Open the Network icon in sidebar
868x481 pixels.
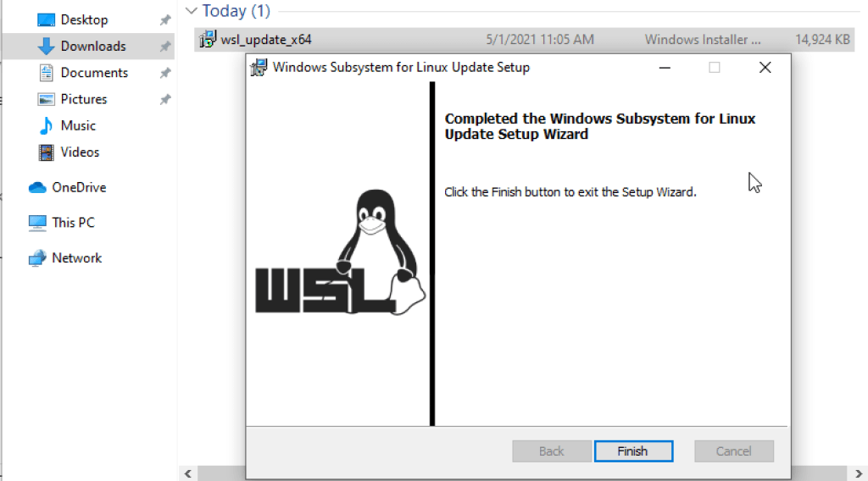pos(37,258)
